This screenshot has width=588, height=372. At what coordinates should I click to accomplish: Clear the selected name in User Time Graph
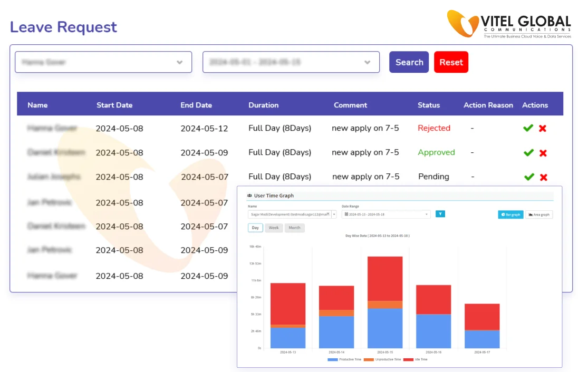(328, 214)
